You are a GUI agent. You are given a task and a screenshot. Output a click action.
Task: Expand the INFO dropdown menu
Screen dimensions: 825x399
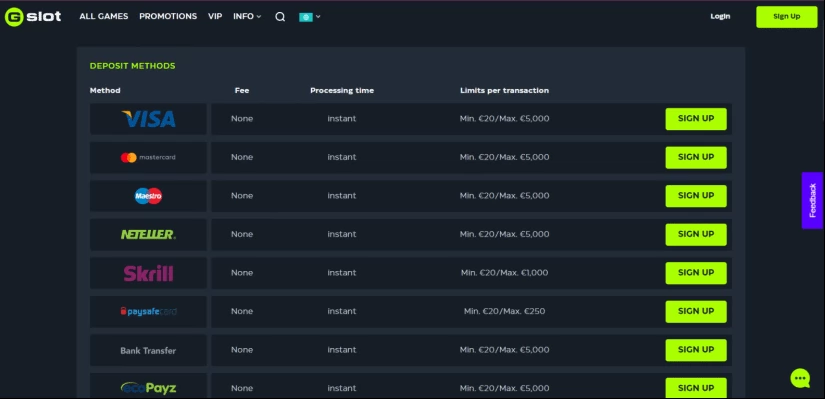pos(247,16)
